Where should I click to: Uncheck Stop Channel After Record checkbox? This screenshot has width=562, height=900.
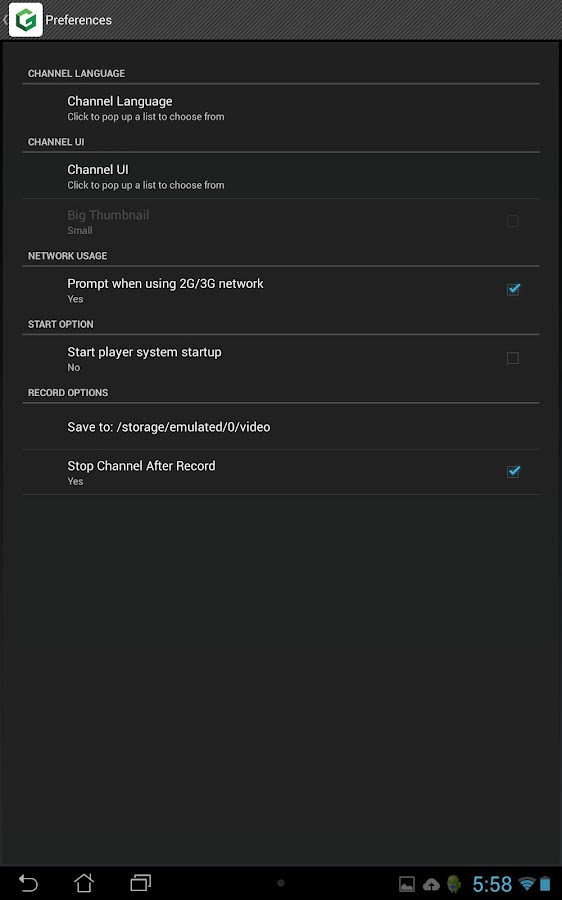click(x=513, y=472)
